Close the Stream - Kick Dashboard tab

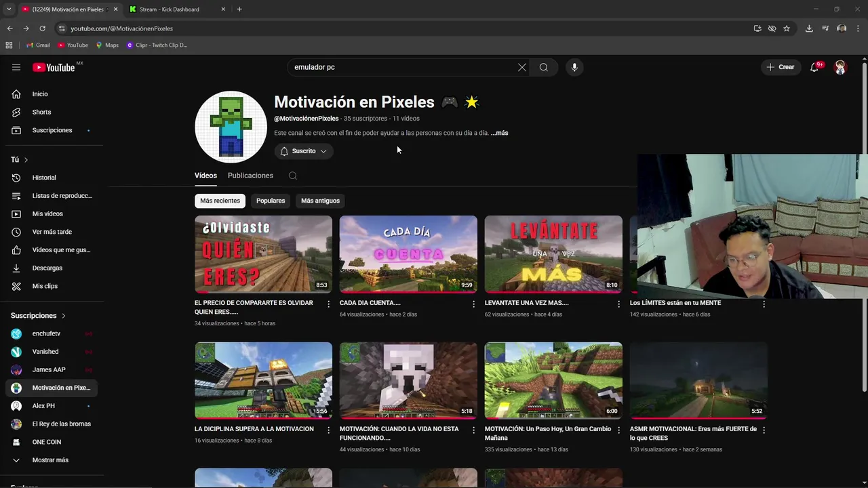click(x=223, y=9)
